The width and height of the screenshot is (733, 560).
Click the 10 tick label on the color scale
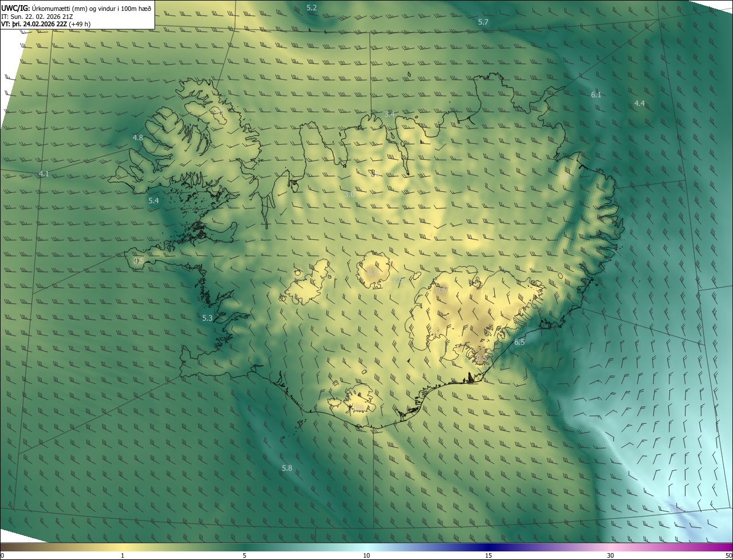(366, 555)
